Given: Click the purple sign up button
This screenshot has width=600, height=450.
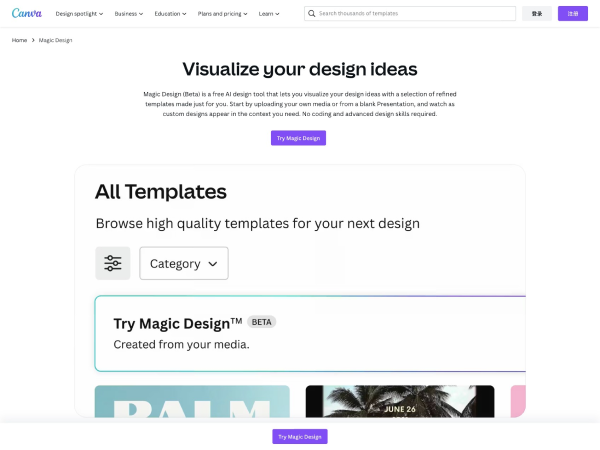Looking at the screenshot, I should click(573, 14).
